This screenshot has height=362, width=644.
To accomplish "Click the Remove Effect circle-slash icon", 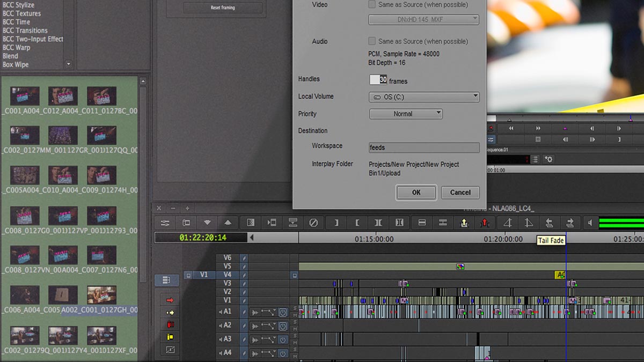I will [x=314, y=223].
